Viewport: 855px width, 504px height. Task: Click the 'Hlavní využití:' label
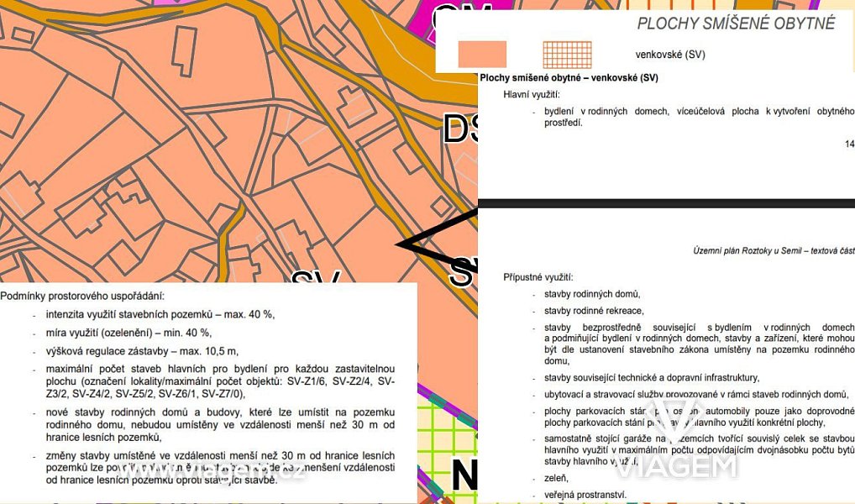pyautogui.click(x=532, y=94)
